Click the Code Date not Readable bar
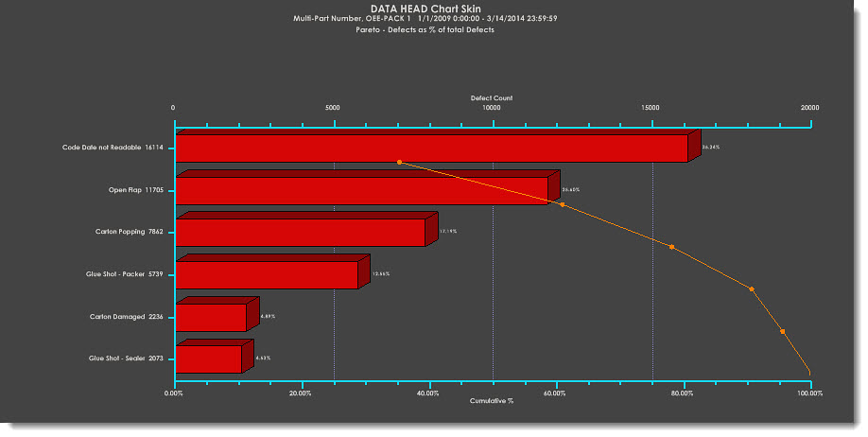The height and width of the screenshot is (437, 868). click(431, 149)
